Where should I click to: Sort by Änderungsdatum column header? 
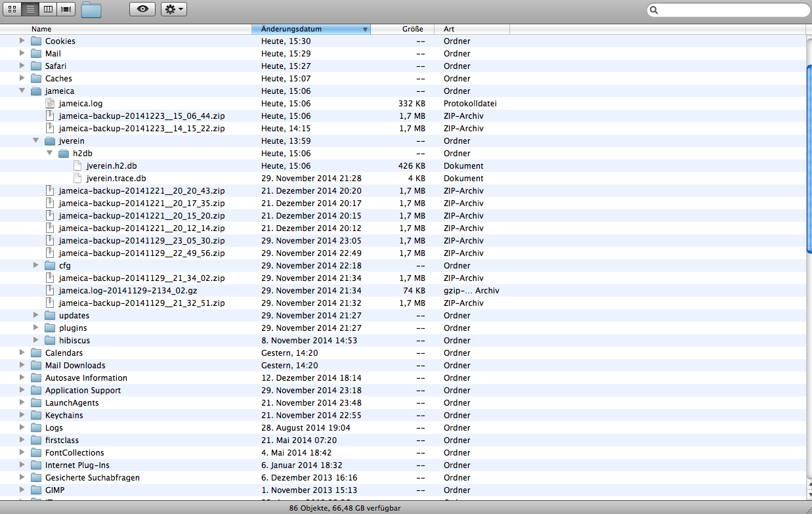pos(309,29)
